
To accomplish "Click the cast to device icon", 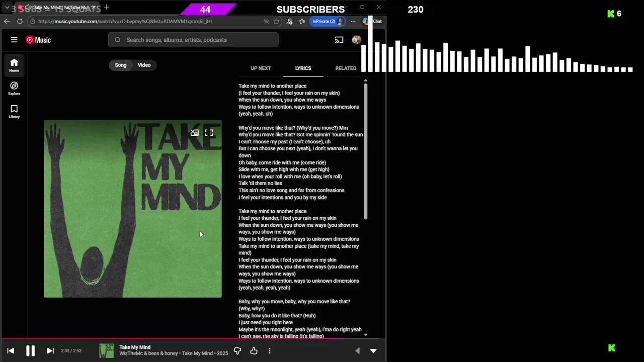I will 339,40.
